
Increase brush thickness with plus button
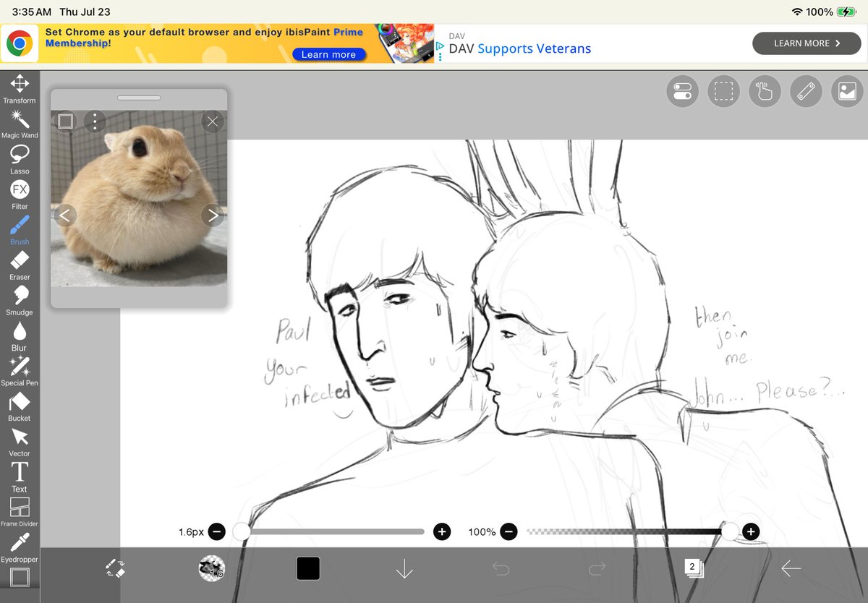pos(442,532)
